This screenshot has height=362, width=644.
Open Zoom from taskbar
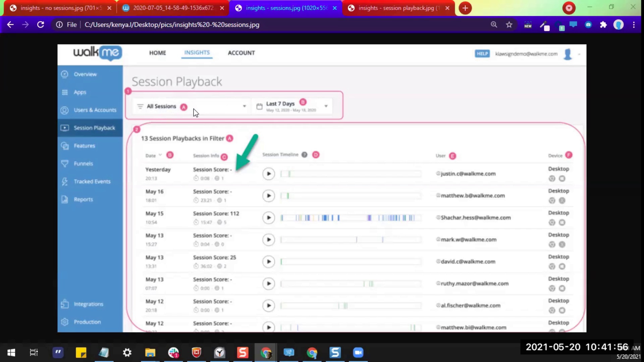click(x=358, y=352)
